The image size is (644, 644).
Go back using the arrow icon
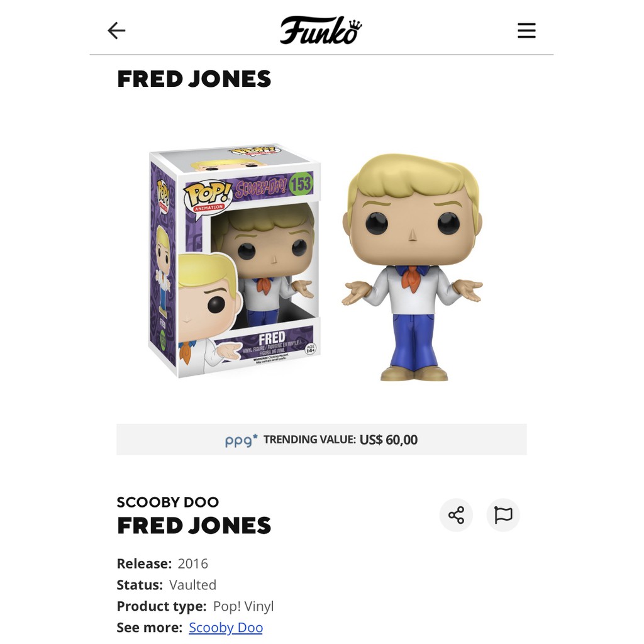point(116,31)
